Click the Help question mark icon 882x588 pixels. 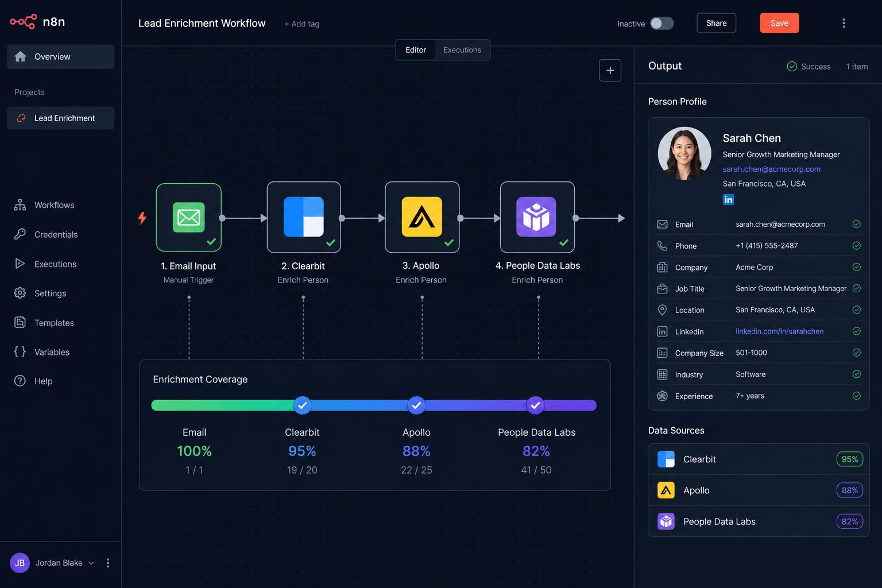tap(20, 381)
